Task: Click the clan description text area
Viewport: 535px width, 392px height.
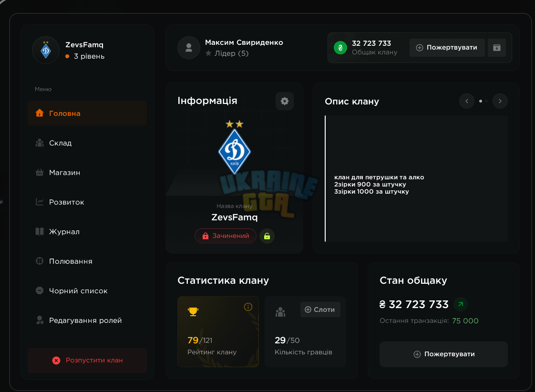Action: pos(416,178)
